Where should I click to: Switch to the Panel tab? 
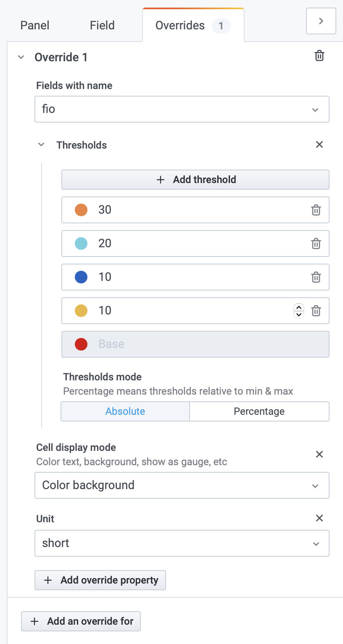tap(34, 25)
